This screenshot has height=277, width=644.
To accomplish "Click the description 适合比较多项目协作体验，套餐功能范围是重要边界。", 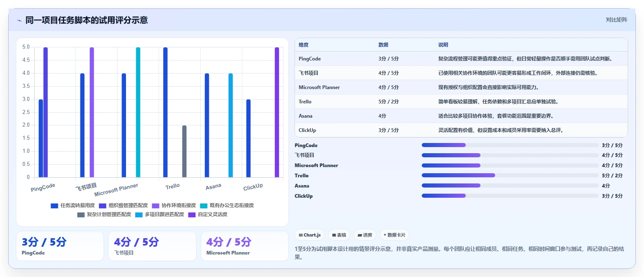I will coord(496,116).
